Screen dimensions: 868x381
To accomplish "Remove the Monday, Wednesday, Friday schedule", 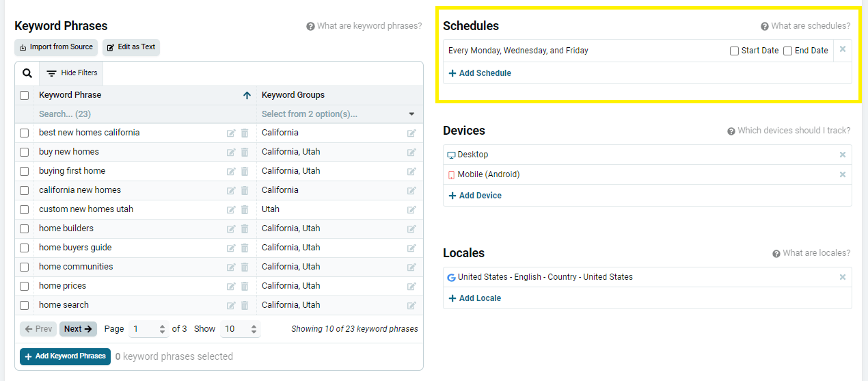I will [843, 49].
